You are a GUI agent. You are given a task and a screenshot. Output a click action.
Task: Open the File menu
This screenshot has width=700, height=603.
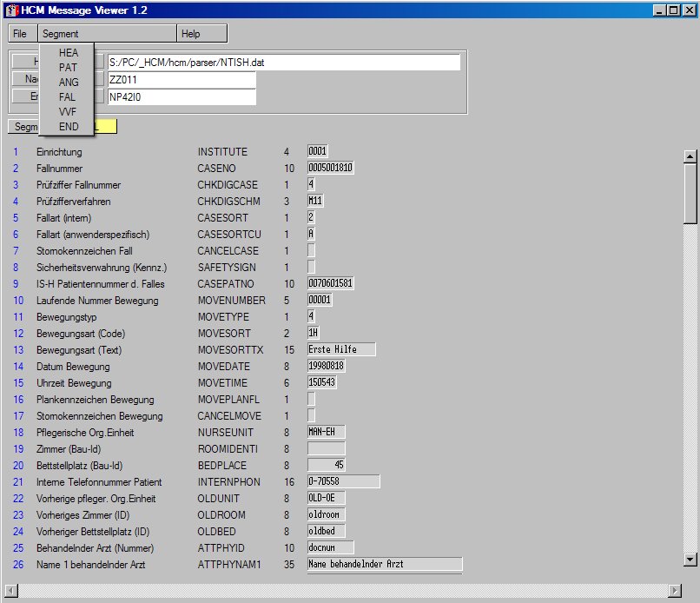20,34
